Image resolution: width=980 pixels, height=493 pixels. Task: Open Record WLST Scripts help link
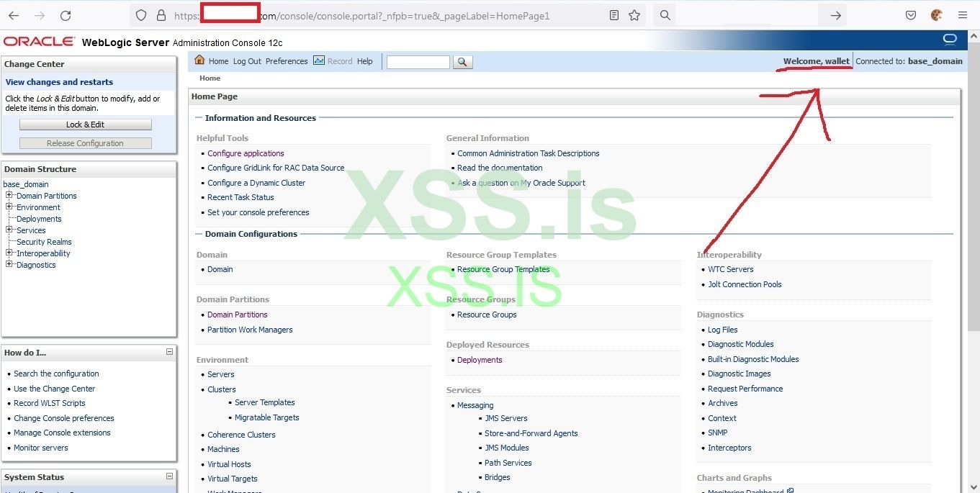49,403
